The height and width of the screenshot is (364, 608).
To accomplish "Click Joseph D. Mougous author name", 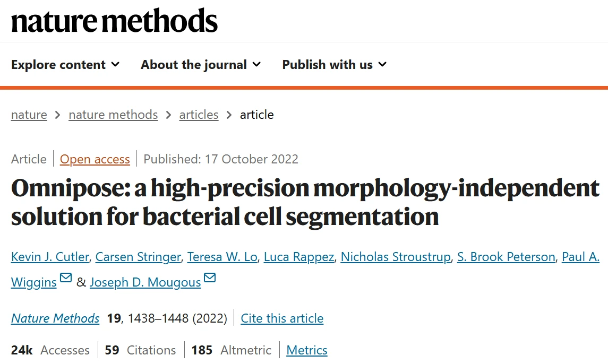I will pos(145,282).
